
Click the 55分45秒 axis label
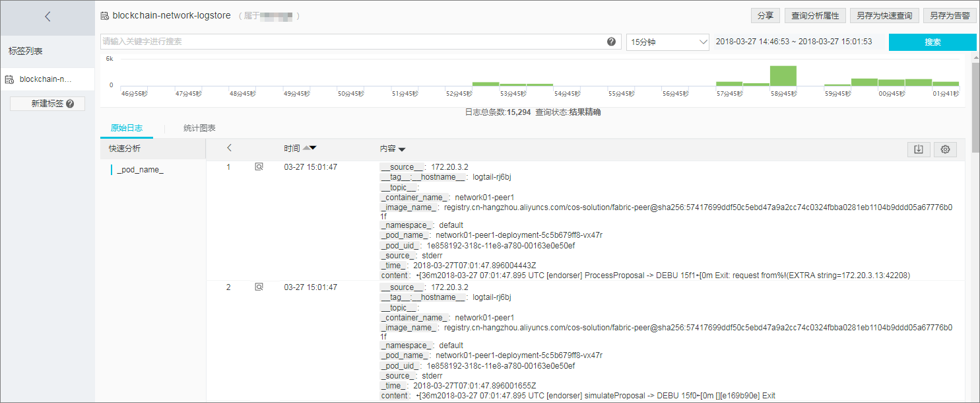click(x=622, y=94)
